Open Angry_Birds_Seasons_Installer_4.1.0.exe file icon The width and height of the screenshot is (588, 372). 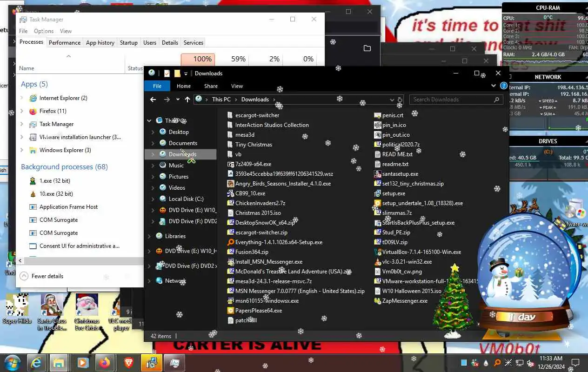coord(230,184)
